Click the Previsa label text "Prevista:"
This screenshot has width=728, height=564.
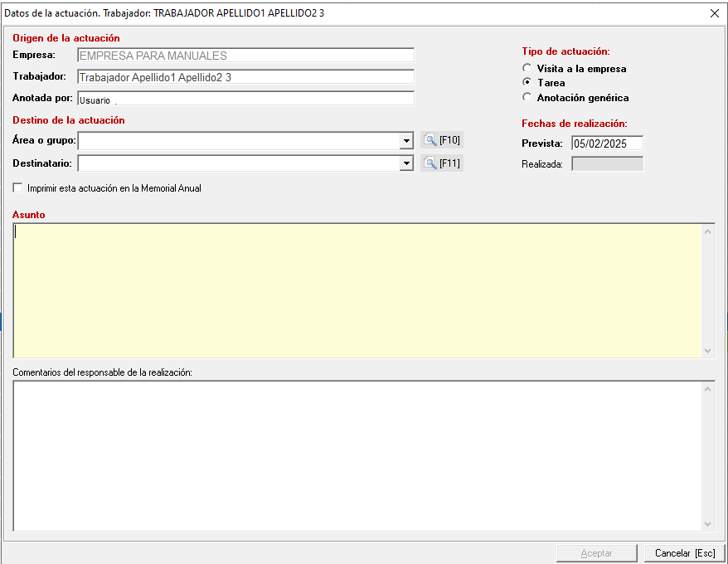(x=542, y=143)
